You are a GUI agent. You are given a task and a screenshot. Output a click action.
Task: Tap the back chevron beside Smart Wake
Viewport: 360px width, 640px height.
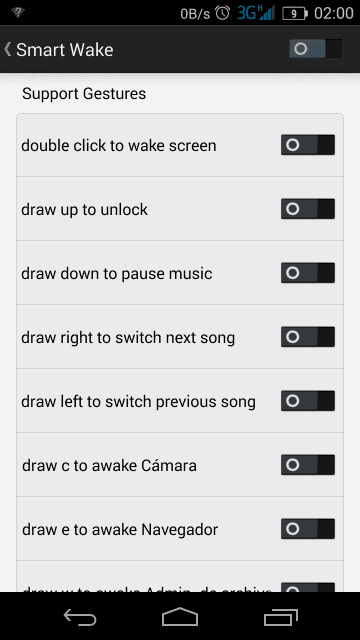pyautogui.click(x=7, y=49)
